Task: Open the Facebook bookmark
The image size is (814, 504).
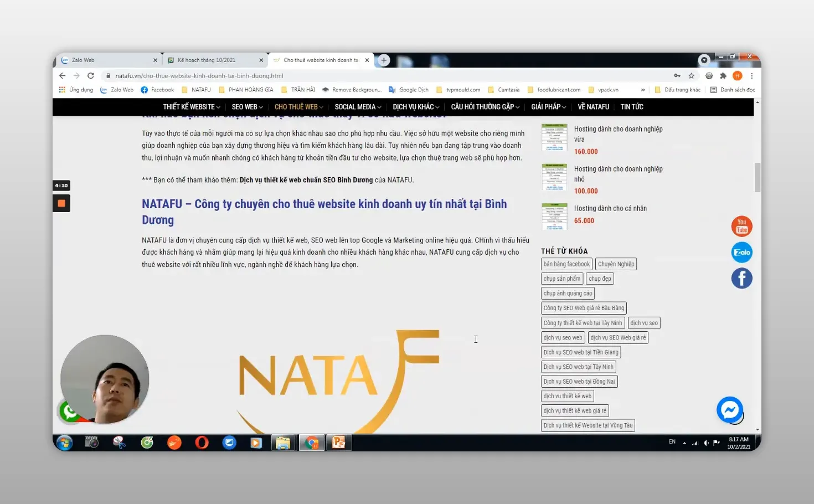Action: click(x=157, y=90)
